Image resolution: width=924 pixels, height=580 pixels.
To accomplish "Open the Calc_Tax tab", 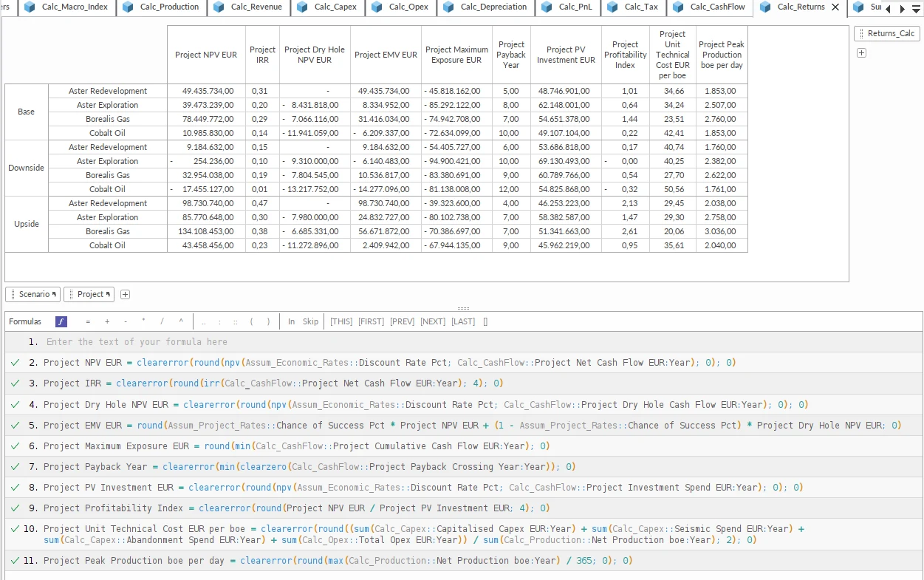I will pos(633,7).
